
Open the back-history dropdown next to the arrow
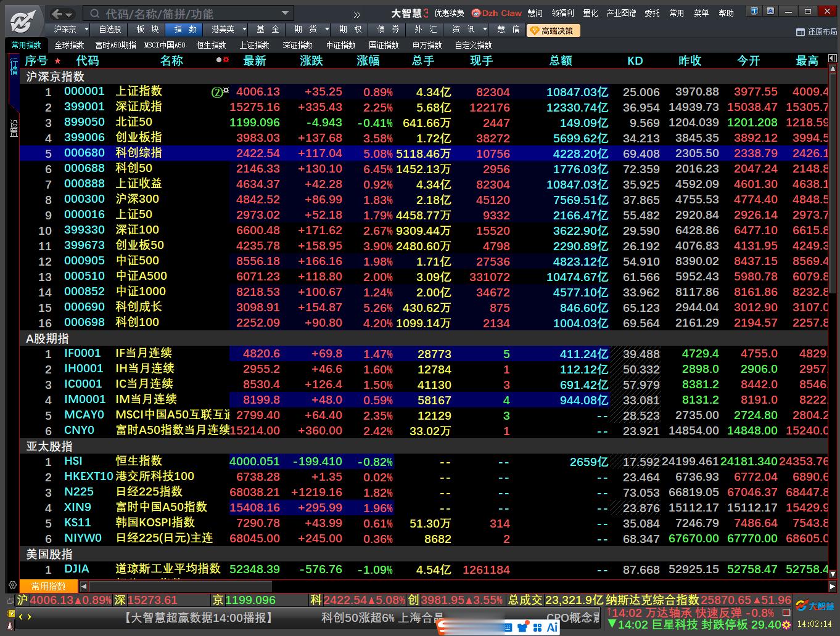click(70, 14)
